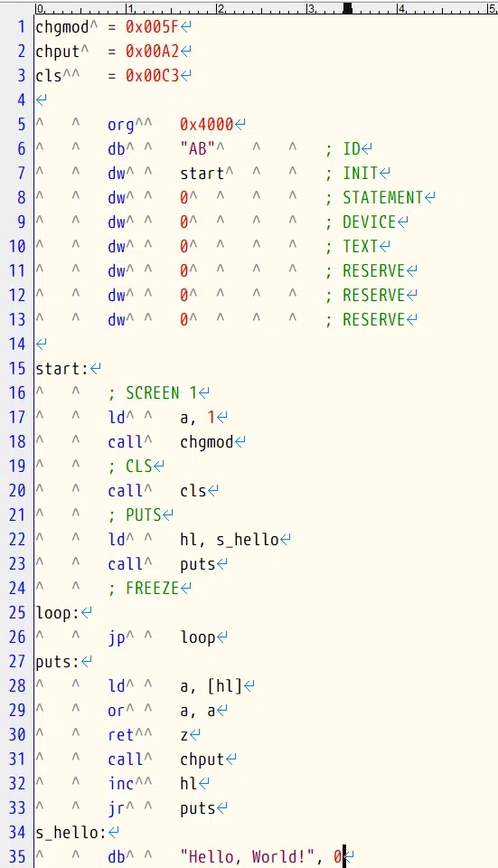Click the dark marker on the ruler
Image resolution: width=498 pixels, height=868 pixels.
pos(347,8)
